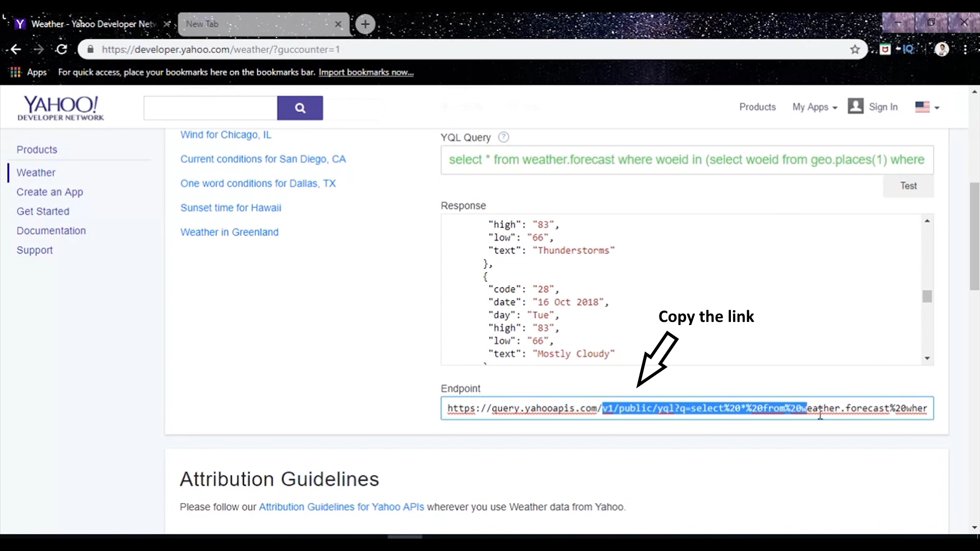The image size is (980, 551).
Task: Click the Chrome profile avatar icon
Action: coord(941,49)
